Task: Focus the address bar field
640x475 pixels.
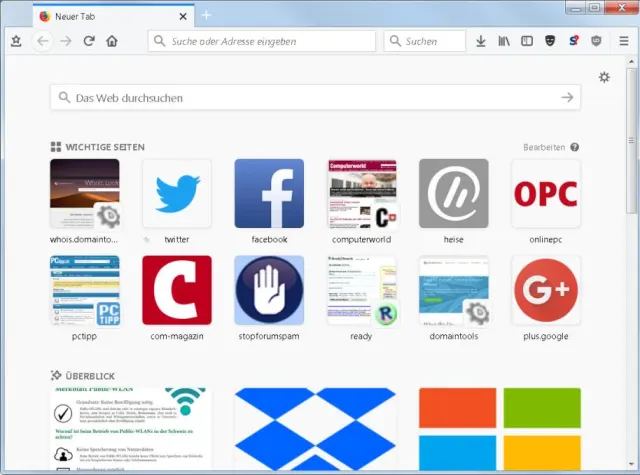Action: 262,41
